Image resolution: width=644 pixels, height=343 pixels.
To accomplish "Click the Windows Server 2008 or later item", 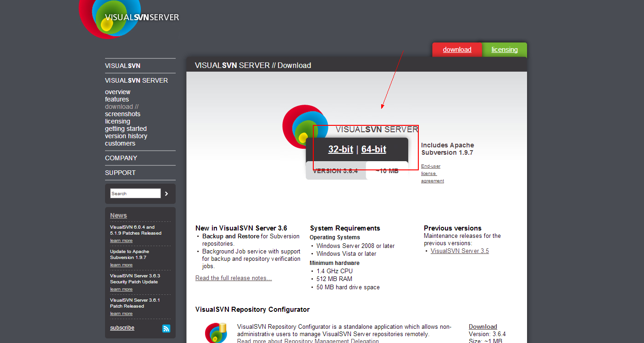I will (355, 246).
